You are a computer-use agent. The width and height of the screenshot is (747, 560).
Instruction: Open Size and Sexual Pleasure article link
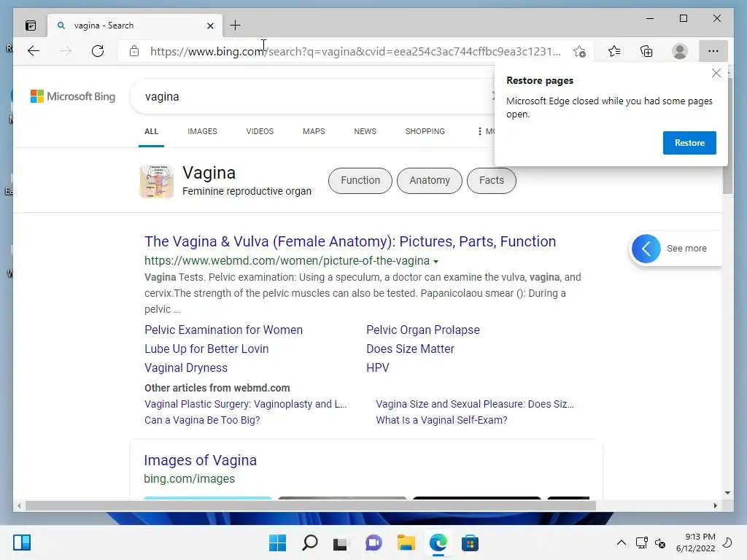coord(474,404)
